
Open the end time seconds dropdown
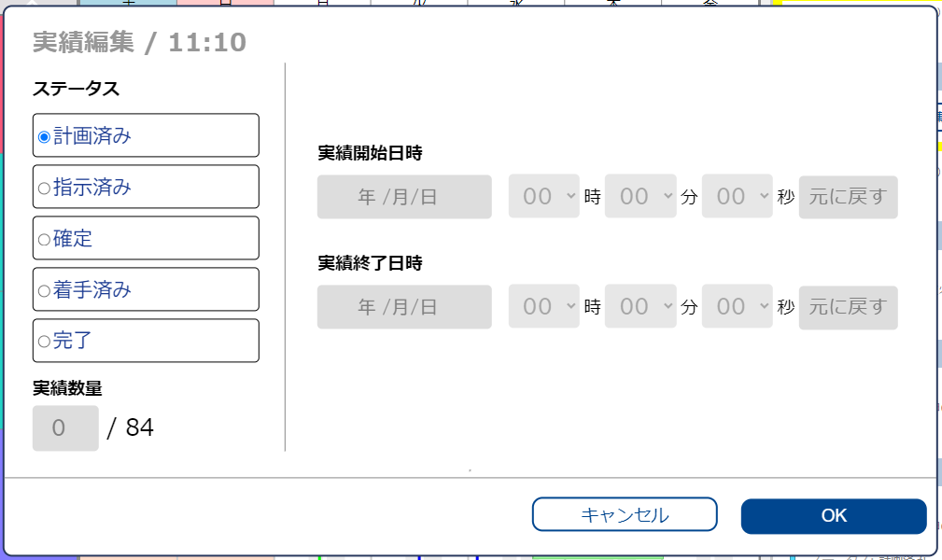[738, 307]
